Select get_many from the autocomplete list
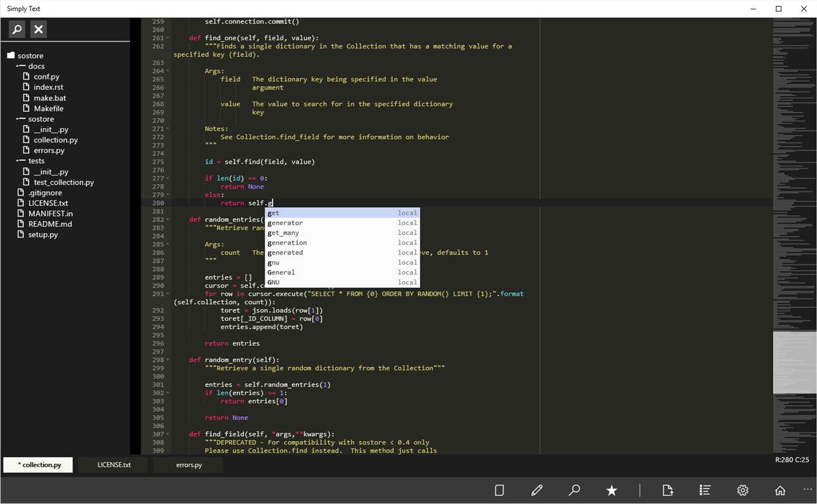The height and width of the screenshot is (504, 817). 283,233
